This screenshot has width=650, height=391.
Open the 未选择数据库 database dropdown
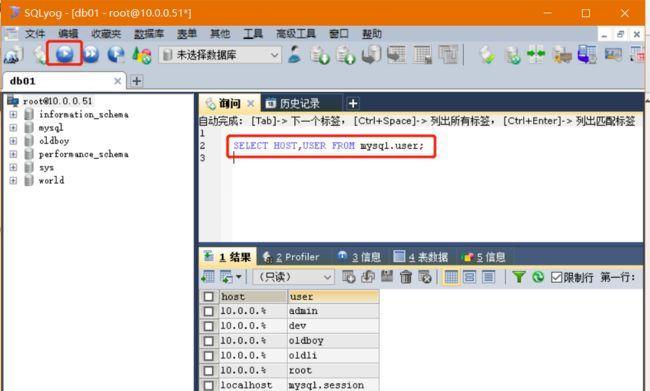coord(220,55)
